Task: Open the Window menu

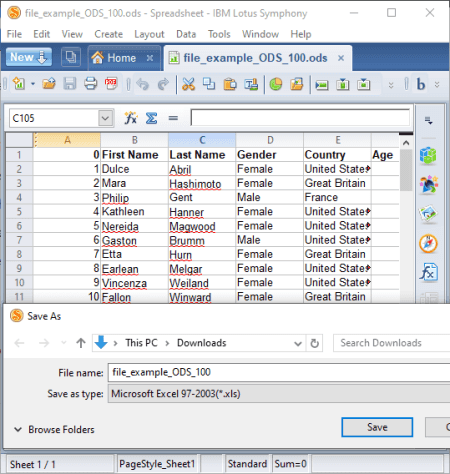Action: point(260,34)
